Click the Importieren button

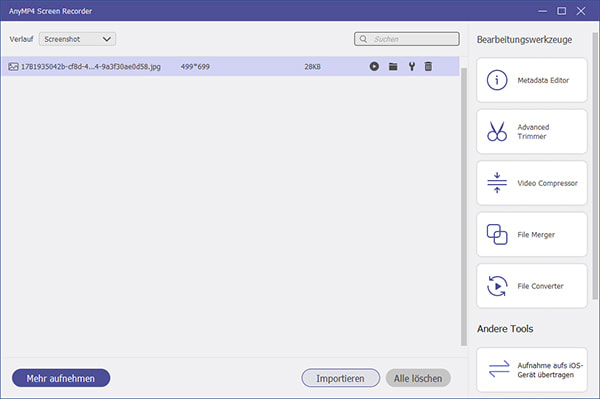click(x=341, y=378)
